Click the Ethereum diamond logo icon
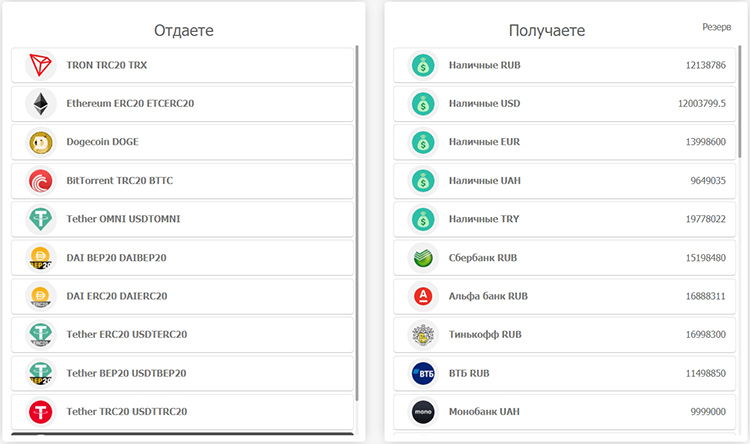750x444 pixels. click(41, 104)
